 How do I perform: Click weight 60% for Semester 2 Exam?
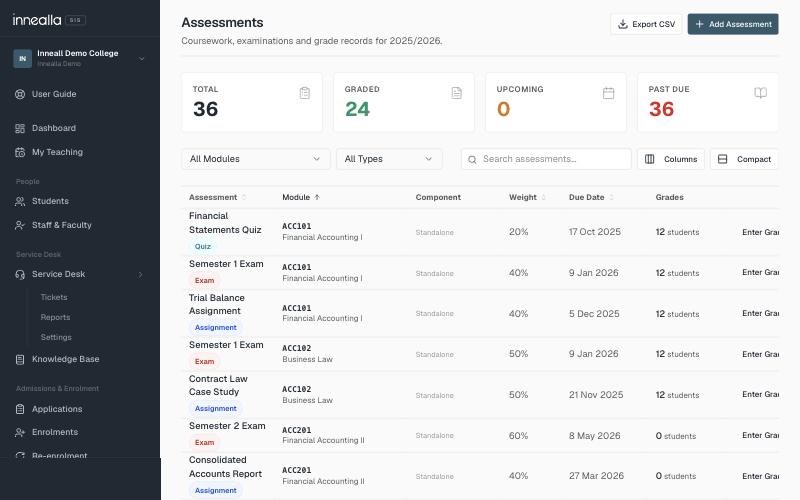(x=518, y=435)
